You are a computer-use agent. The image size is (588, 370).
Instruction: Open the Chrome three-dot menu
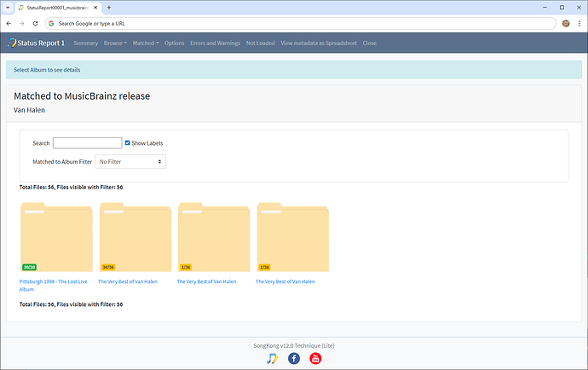click(579, 23)
